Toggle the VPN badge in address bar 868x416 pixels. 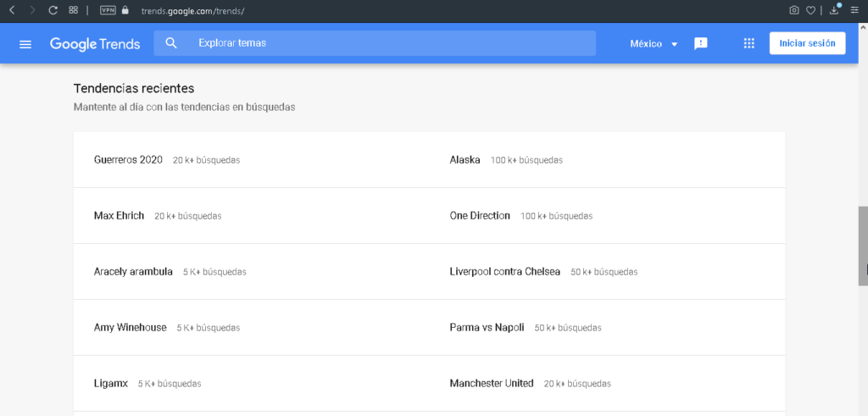(x=108, y=10)
